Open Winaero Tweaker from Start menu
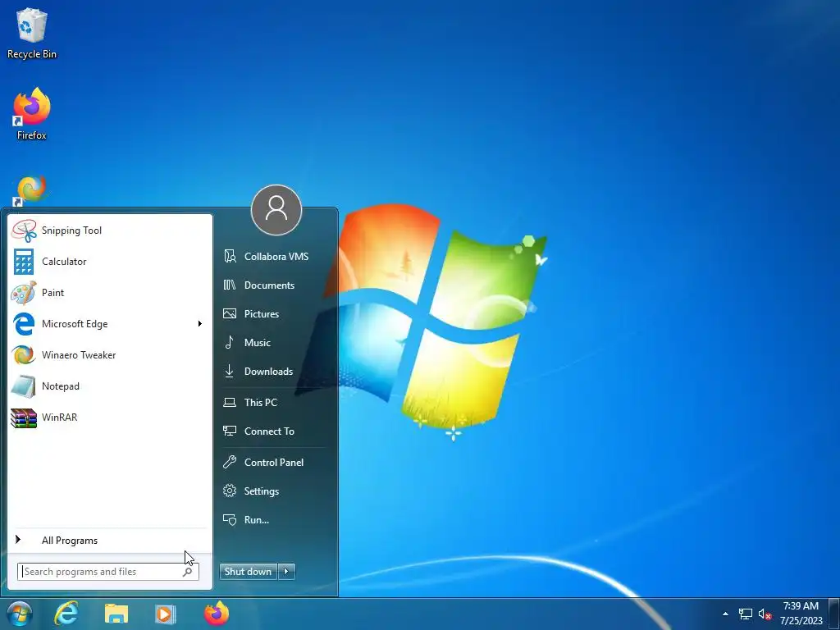 coord(110,354)
